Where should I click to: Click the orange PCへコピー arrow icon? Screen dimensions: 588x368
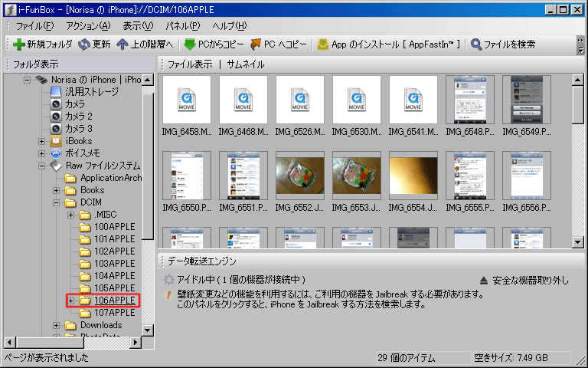256,44
